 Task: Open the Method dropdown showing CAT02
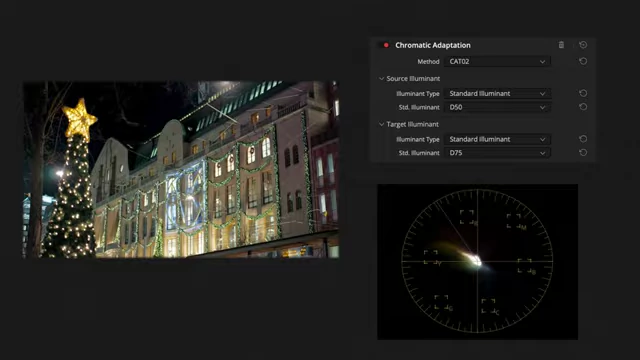(497, 62)
